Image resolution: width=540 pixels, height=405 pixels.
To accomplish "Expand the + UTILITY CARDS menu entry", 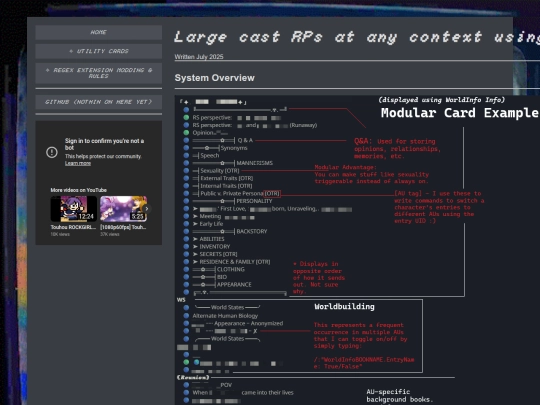I will point(98,51).
